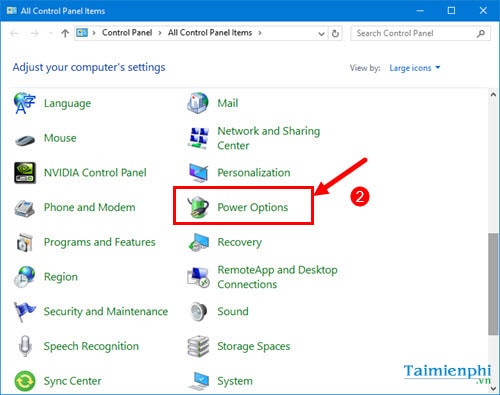Viewport: 500px width, 395px height.
Task: Open the Security and Maintenance link
Action: tap(106, 311)
